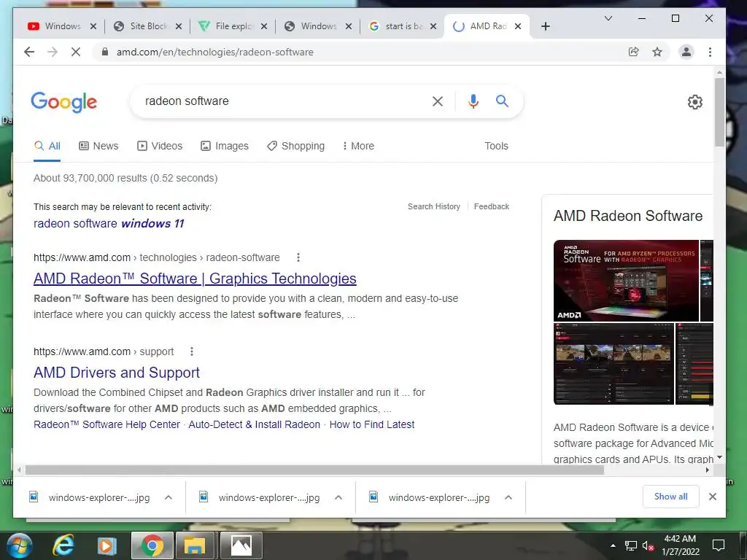The width and height of the screenshot is (747, 560).
Task: Click the Chrome back arrow button
Action: click(x=29, y=52)
